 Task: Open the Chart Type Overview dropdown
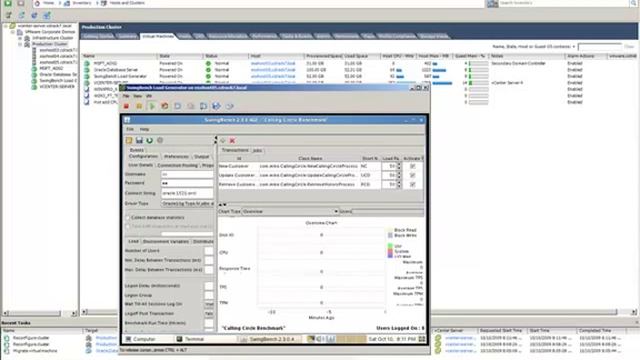click(x=290, y=211)
